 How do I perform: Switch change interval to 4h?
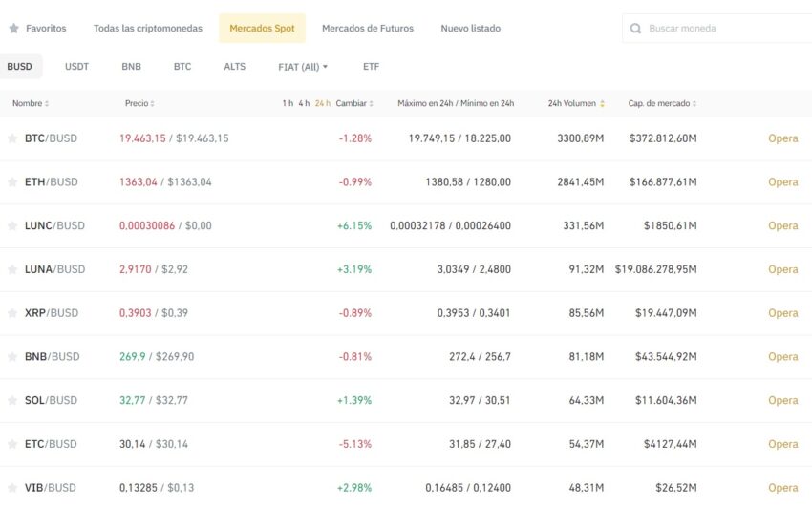pyautogui.click(x=304, y=103)
